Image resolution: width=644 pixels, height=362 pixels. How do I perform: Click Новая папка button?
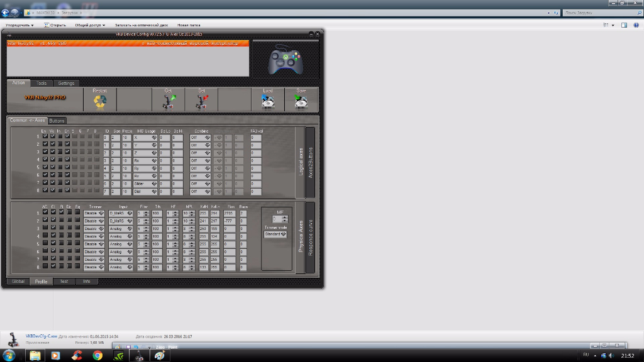coord(189,25)
